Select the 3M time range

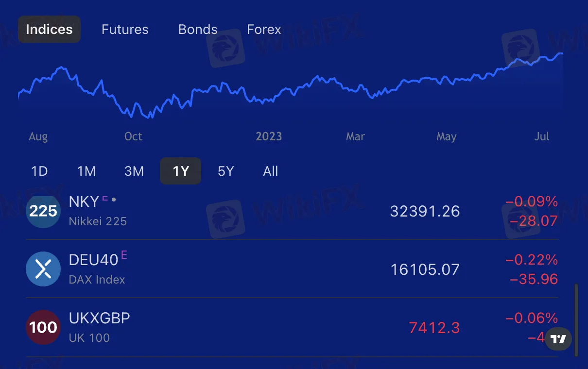(x=134, y=171)
